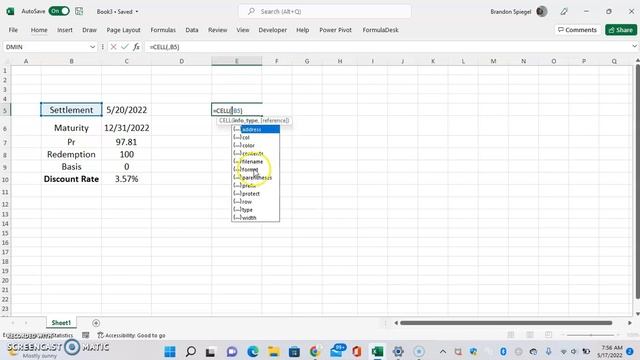Select column header C

pyautogui.click(x=127, y=61)
